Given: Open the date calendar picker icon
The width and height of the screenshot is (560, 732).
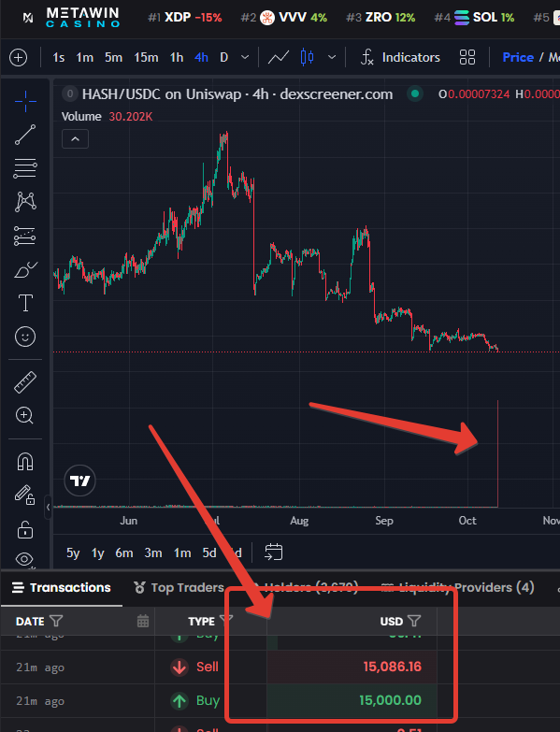Looking at the screenshot, I should click(x=143, y=621).
